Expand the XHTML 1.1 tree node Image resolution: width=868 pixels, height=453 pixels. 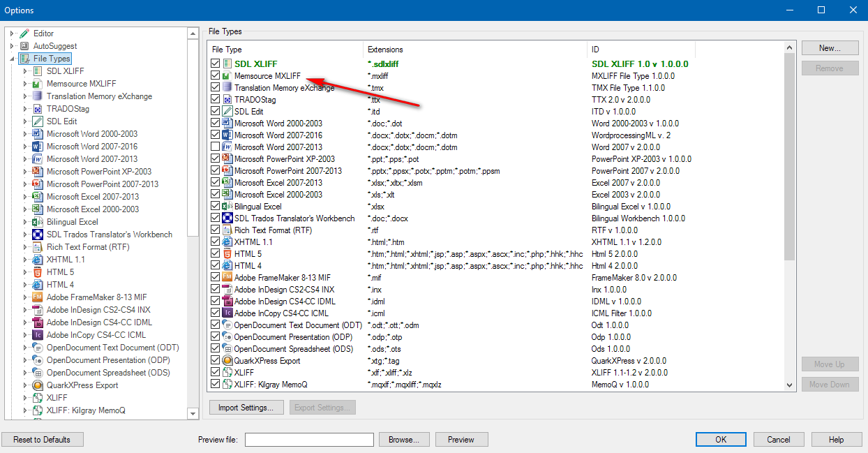tap(26, 260)
